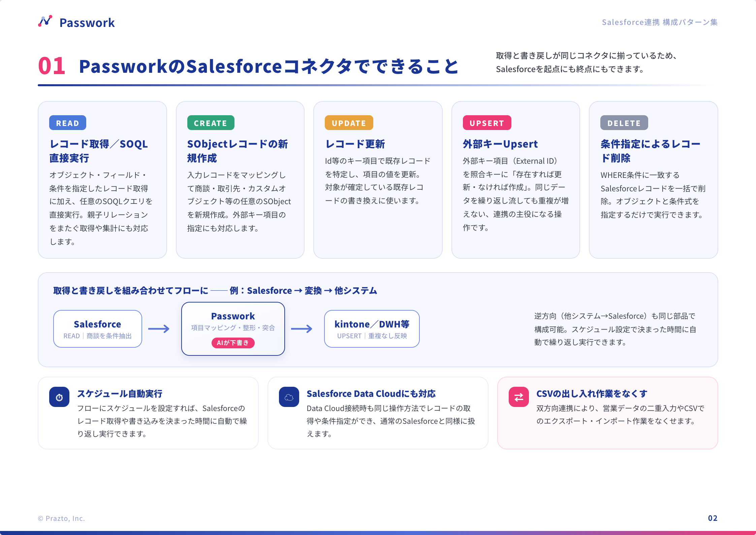756x535 pixels.
Task: Click heading レコード更新
Action: (355, 144)
